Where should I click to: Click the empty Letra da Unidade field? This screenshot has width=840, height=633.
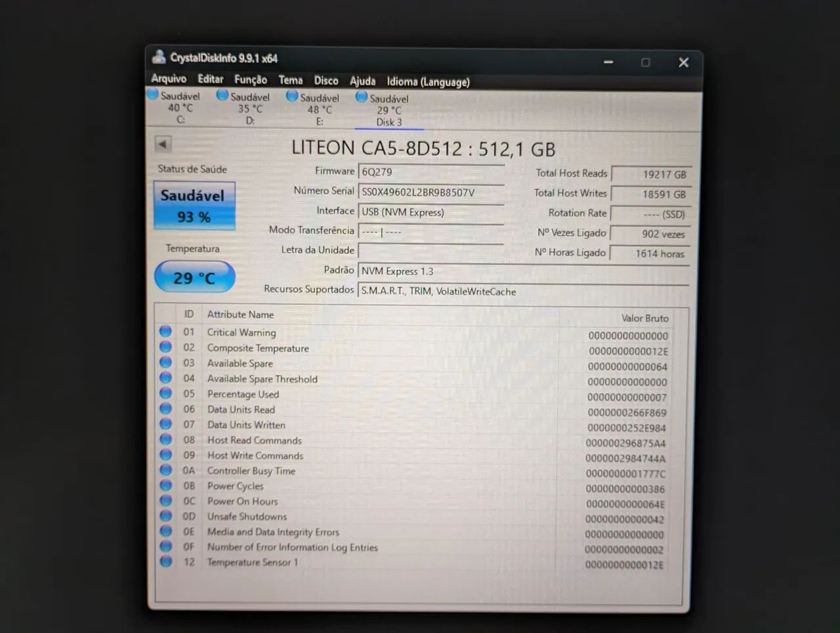pos(431,251)
